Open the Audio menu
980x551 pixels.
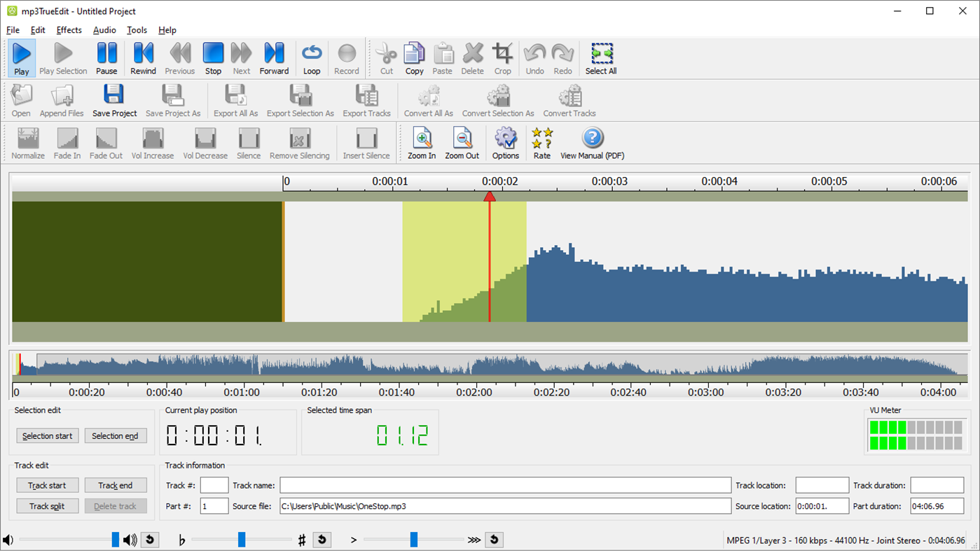pos(104,30)
